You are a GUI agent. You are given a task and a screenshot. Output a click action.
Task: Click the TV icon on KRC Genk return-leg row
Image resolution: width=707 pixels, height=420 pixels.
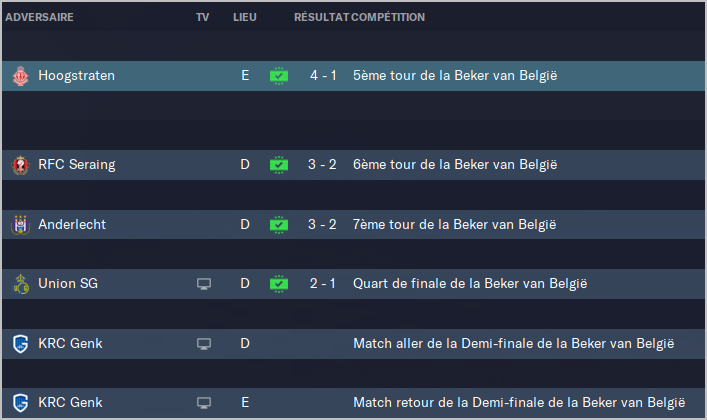[204, 403]
